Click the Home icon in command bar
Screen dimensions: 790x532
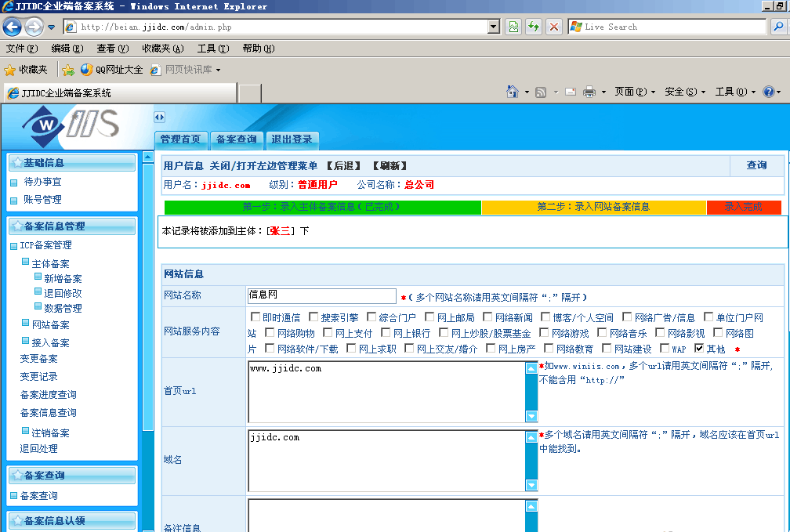pyautogui.click(x=512, y=92)
